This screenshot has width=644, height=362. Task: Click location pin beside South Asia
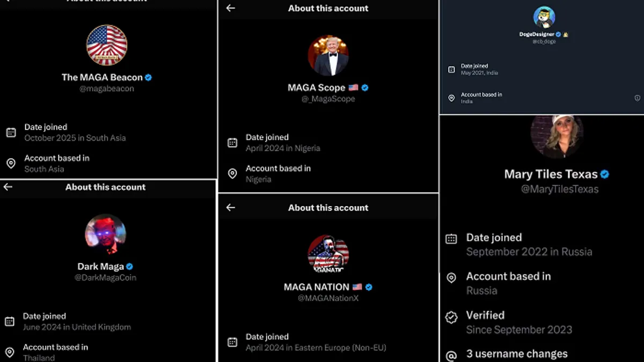[11, 164]
